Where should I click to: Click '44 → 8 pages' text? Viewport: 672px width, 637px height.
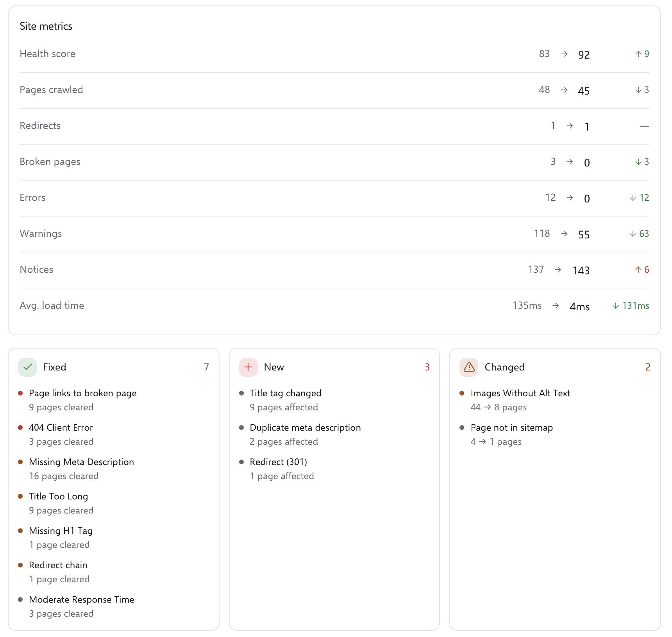tap(499, 407)
